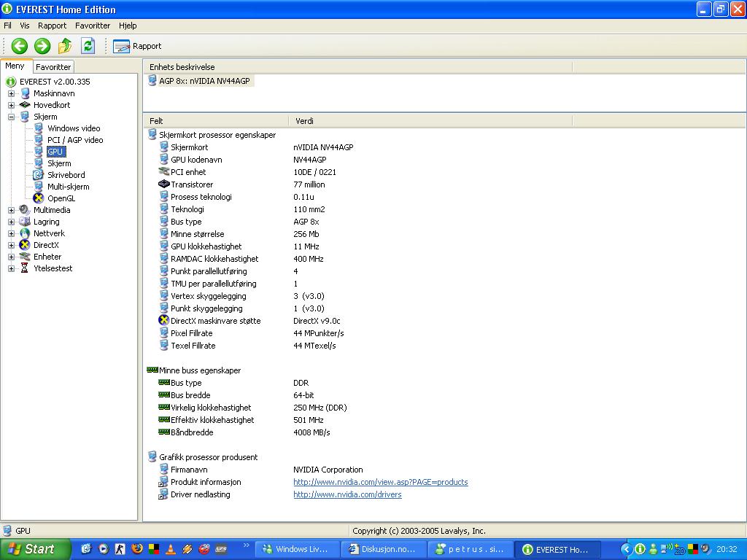Click the 4008 MB/s bandwidth value

pos(311,432)
